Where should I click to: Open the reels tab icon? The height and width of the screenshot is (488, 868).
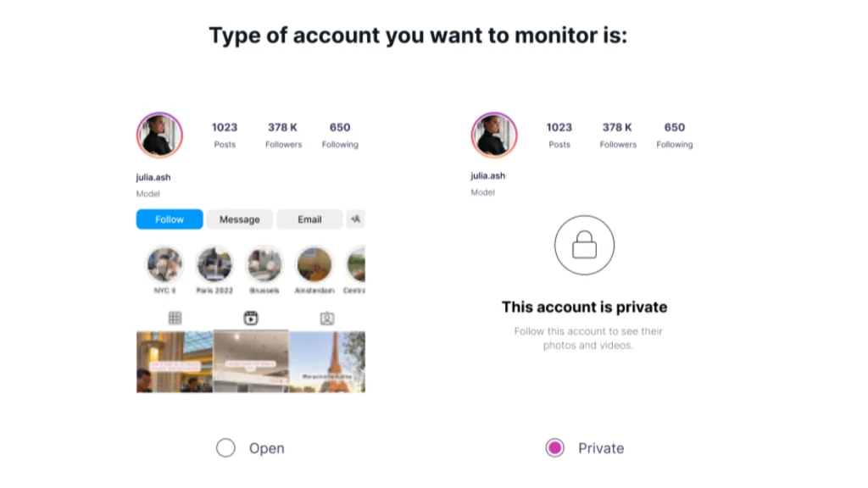tap(251, 319)
